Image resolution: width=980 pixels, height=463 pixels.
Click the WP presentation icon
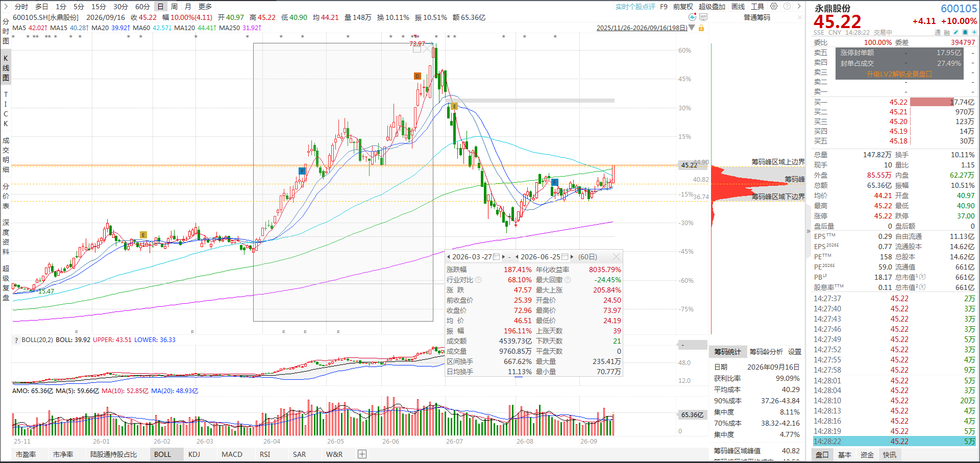click(x=703, y=17)
